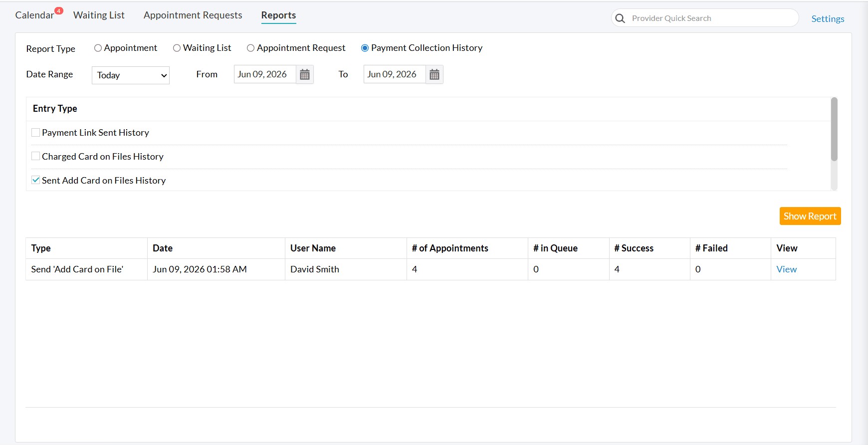This screenshot has height=445, width=868.
Task: Click the Entry Type list scrollbar
Action: click(834, 130)
